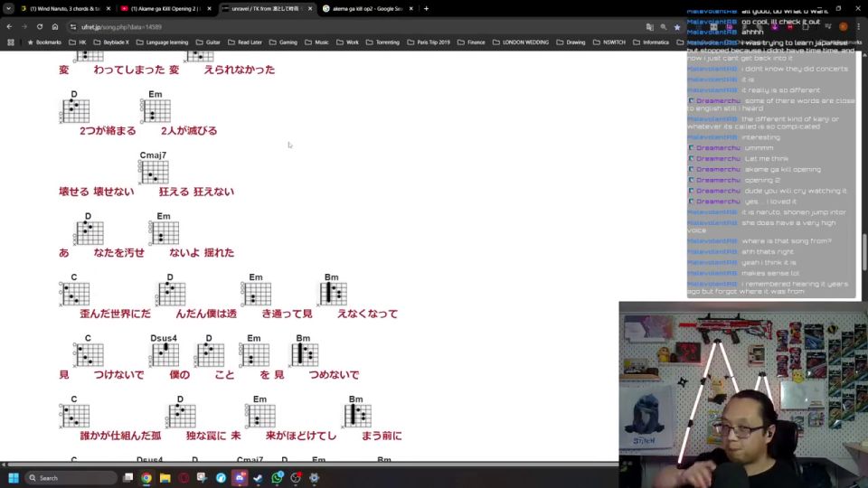Viewport: 868px width, 488px height.
Task: View site information icon in address bar
Action: click(73, 26)
